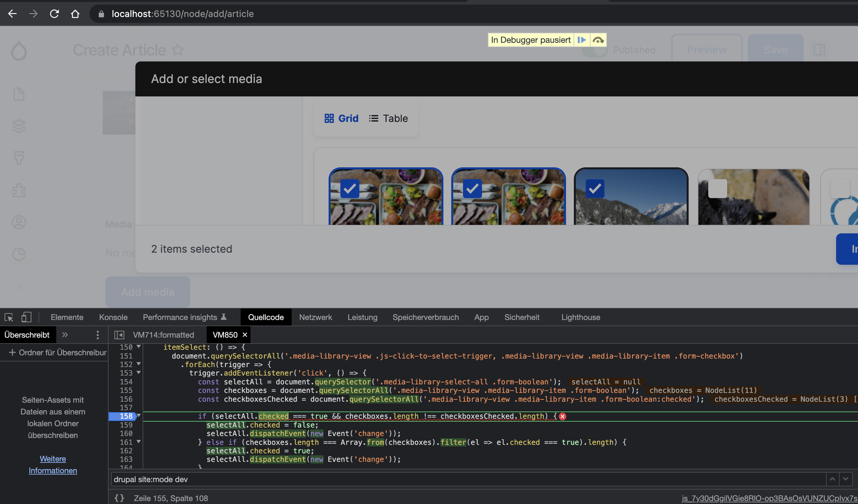Check the black goat image checkbox
Image resolution: width=858 pixels, height=504 pixels.
pyautogui.click(x=718, y=189)
